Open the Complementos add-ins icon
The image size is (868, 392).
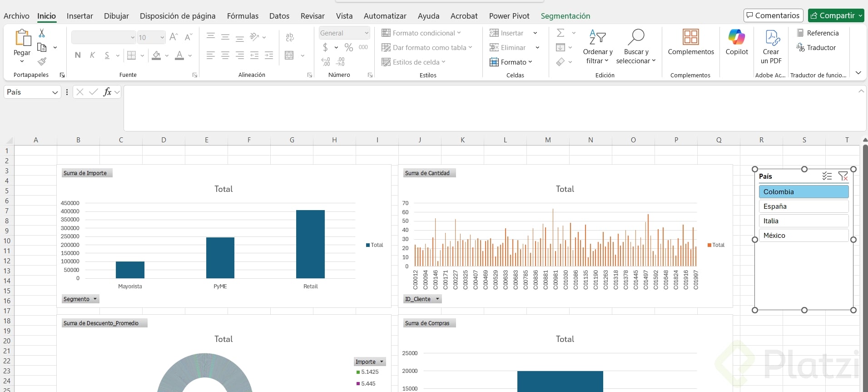pyautogui.click(x=690, y=37)
